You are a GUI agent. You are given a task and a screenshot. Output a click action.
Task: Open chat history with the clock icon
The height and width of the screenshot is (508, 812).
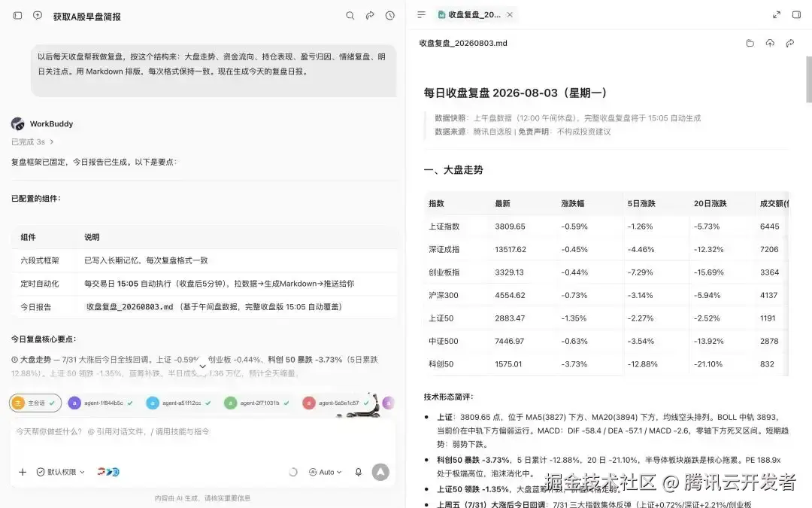390,16
